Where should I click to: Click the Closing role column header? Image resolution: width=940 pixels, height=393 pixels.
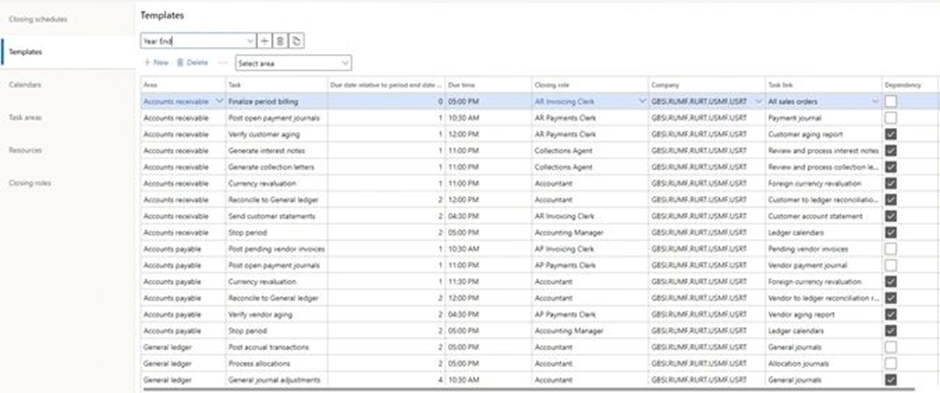coord(589,85)
